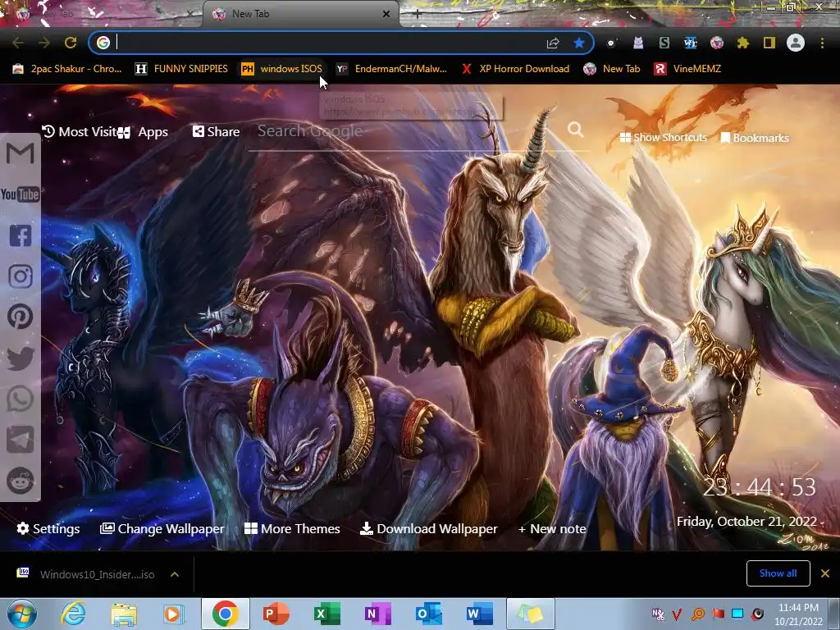840x630 pixels.
Task: Open the Reddit sidebar shortcut
Action: point(21,480)
